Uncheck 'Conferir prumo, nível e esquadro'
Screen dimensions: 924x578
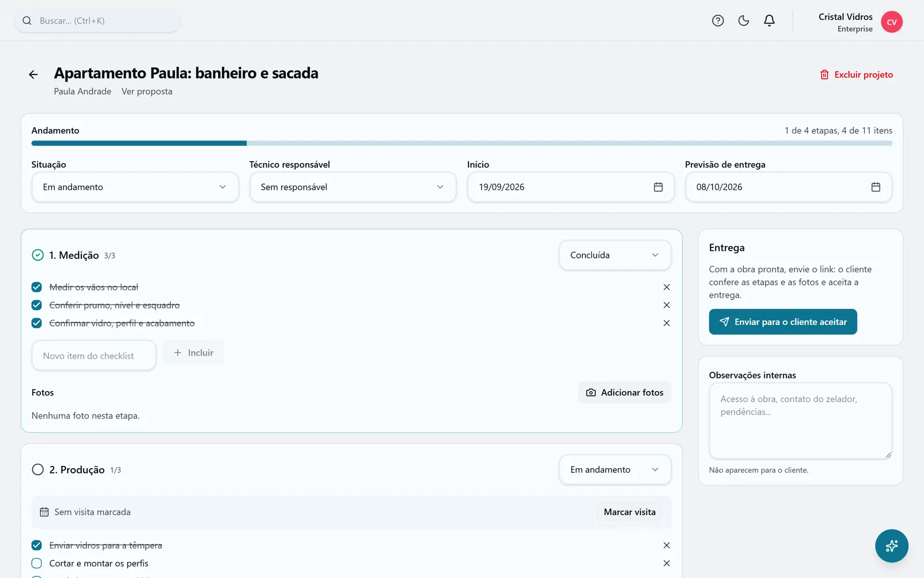tap(37, 305)
